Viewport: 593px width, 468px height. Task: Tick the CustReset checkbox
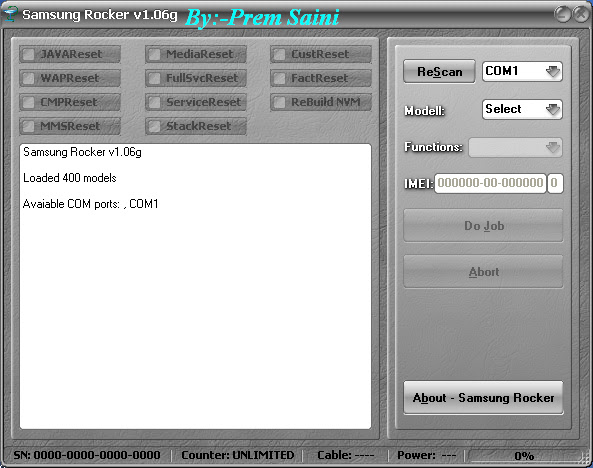point(279,54)
